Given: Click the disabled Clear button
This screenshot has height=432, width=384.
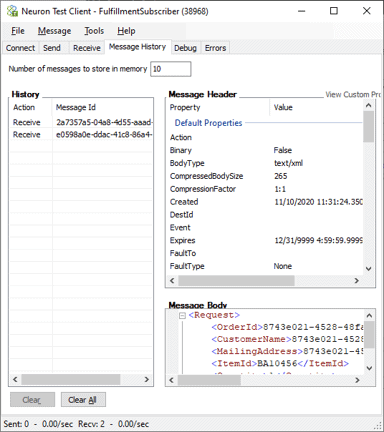Looking at the screenshot, I should [32, 399].
